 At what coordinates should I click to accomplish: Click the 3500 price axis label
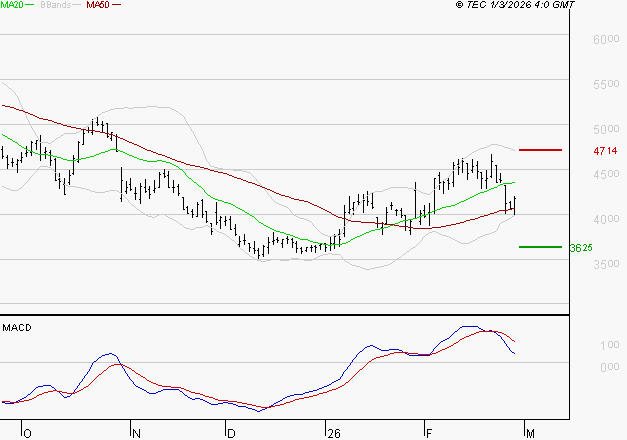coord(606,265)
